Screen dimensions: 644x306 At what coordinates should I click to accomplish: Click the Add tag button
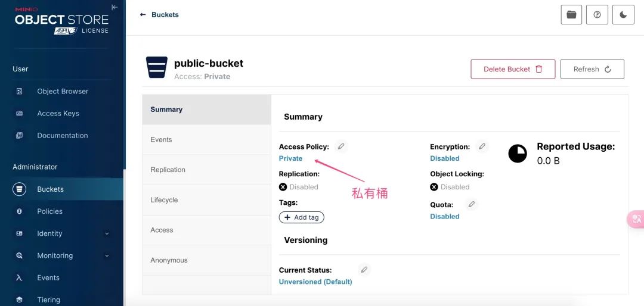point(301,217)
